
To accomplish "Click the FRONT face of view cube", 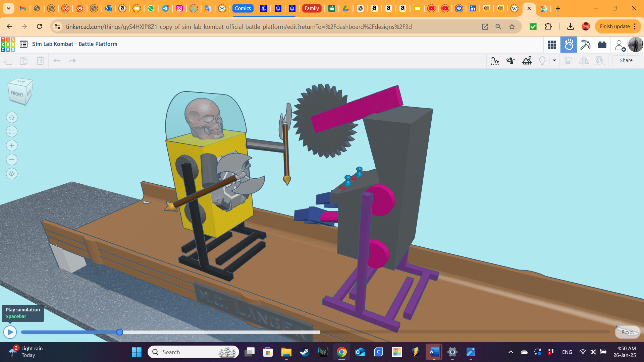I will pos(17,95).
